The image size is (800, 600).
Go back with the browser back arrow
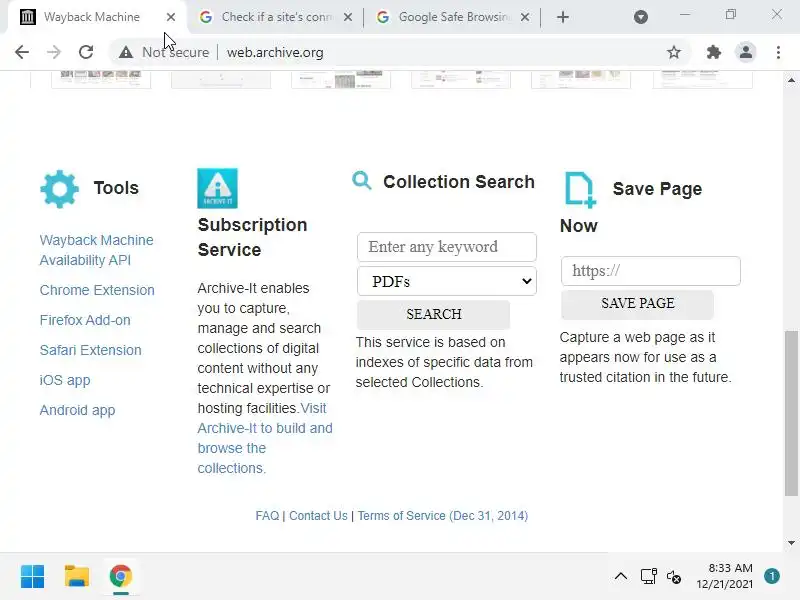pyautogui.click(x=22, y=52)
